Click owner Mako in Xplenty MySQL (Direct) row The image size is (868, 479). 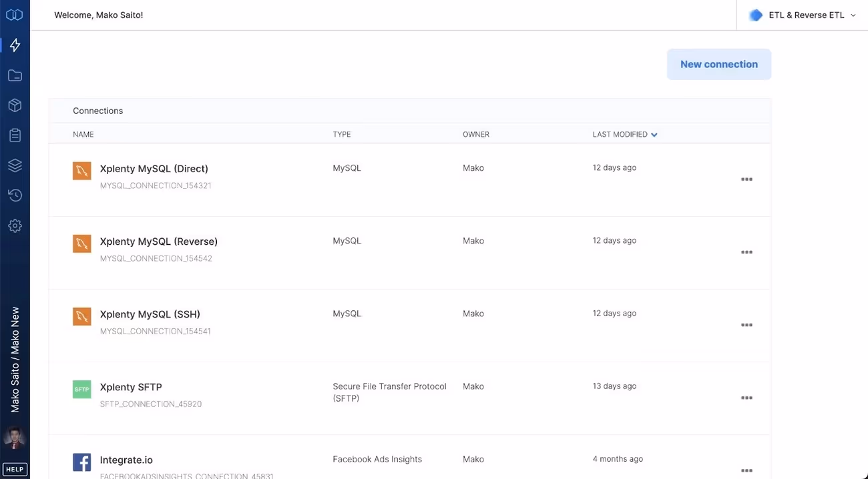pos(473,168)
